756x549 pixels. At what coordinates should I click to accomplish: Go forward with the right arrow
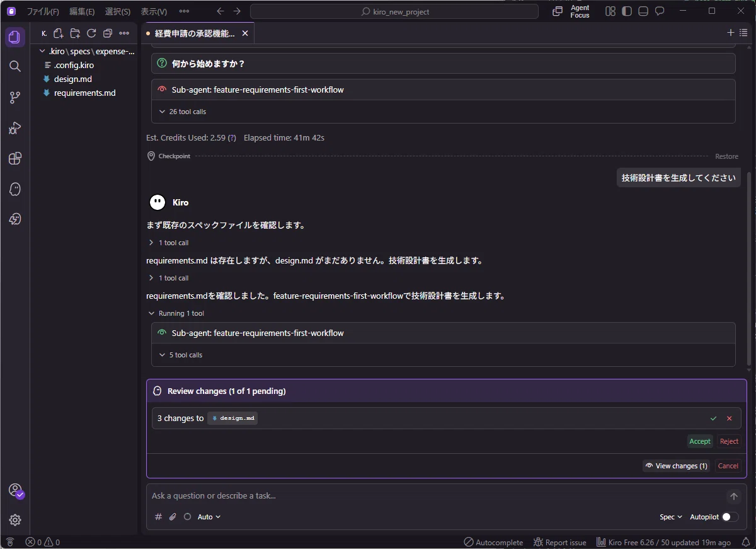[x=237, y=11]
